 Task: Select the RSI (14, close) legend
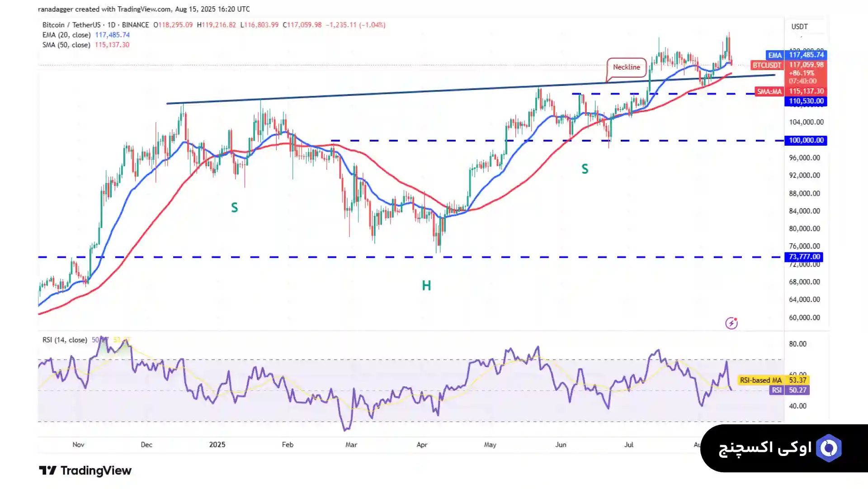[x=65, y=340]
